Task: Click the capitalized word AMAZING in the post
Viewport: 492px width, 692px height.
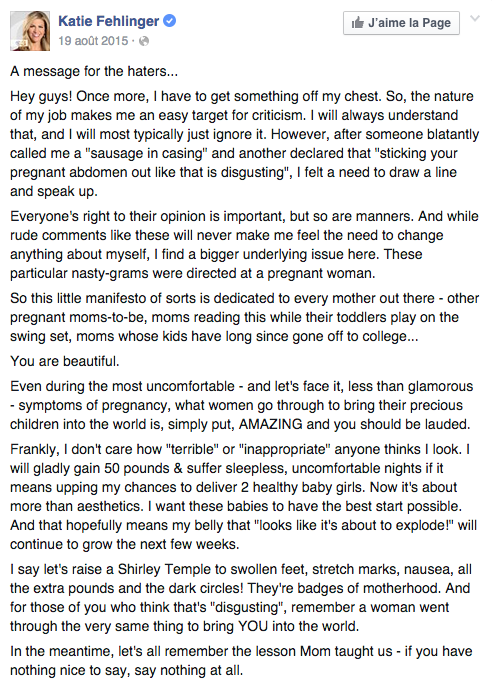Action: click(x=270, y=424)
